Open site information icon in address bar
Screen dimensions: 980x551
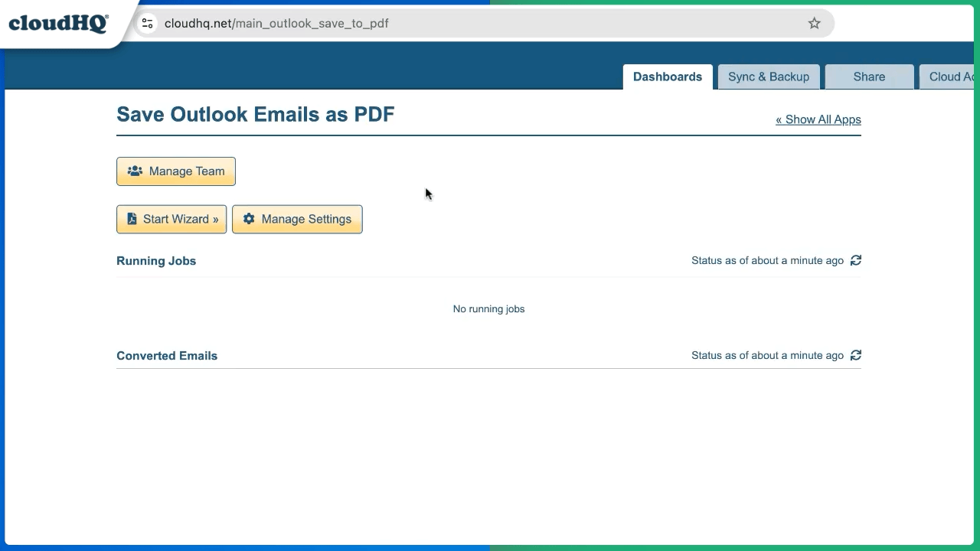point(148,24)
